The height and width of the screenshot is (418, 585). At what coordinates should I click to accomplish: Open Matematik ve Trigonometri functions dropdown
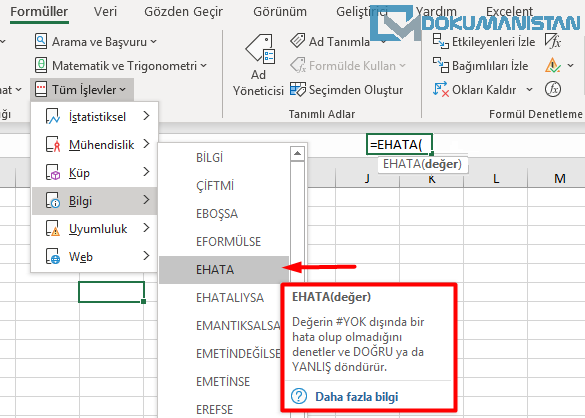click(x=121, y=65)
